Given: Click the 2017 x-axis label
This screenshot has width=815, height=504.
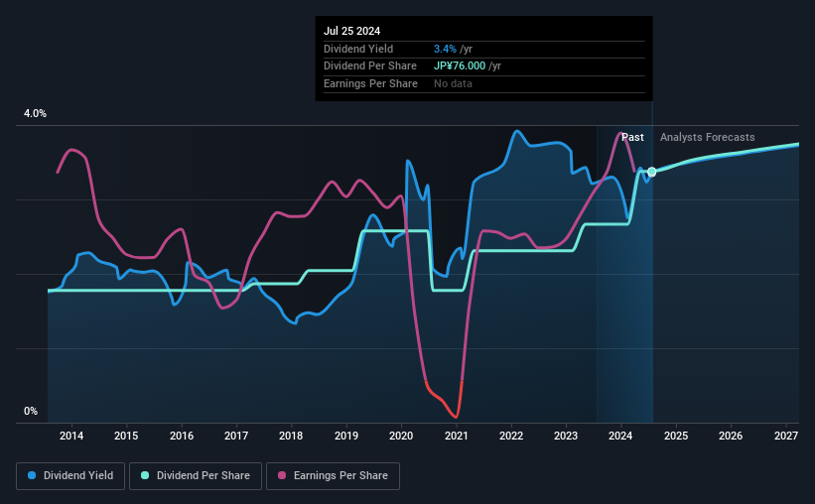Looking at the screenshot, I should click(236, 436).
